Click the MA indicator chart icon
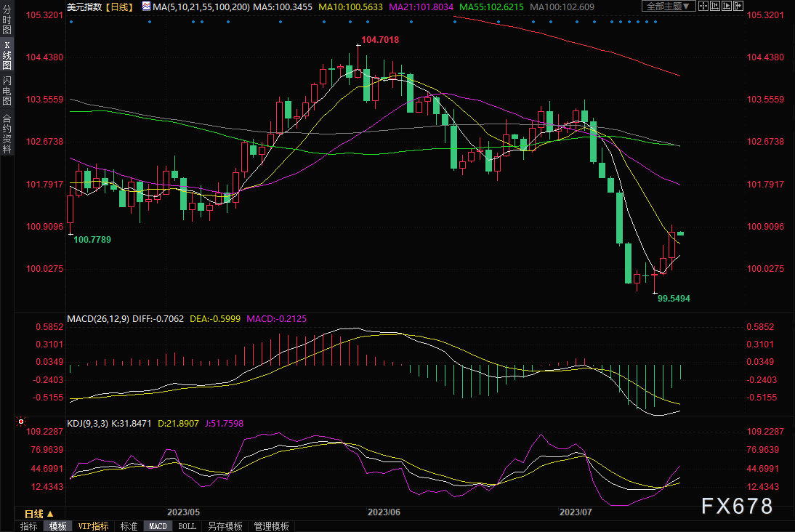Screen dimensions: 795x532 (146, 7)
